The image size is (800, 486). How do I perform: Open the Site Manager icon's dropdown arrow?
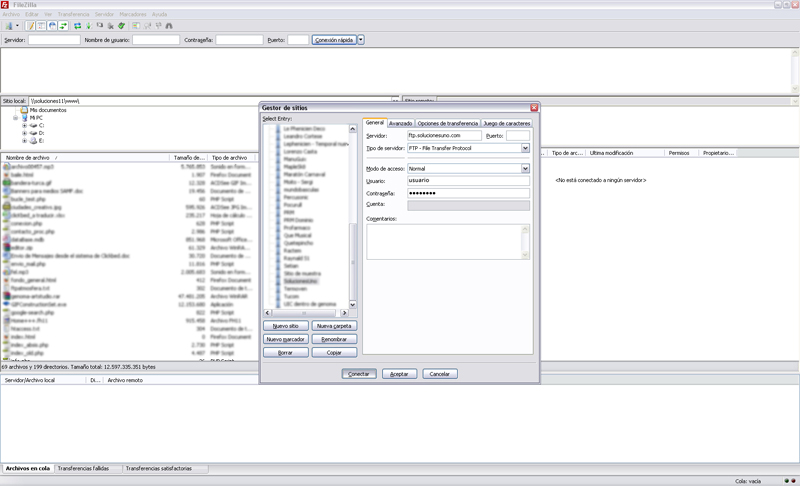(17, 25)
